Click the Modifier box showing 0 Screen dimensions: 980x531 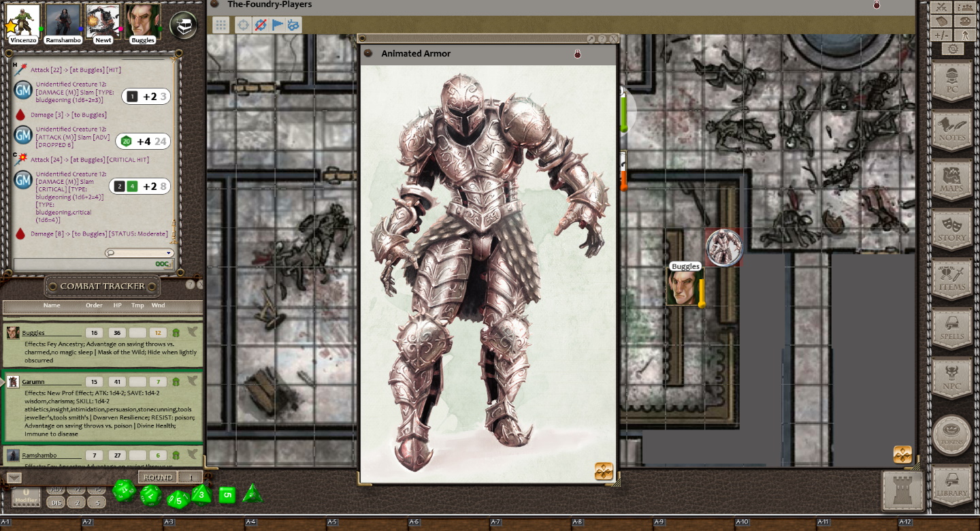coord(26,497)
